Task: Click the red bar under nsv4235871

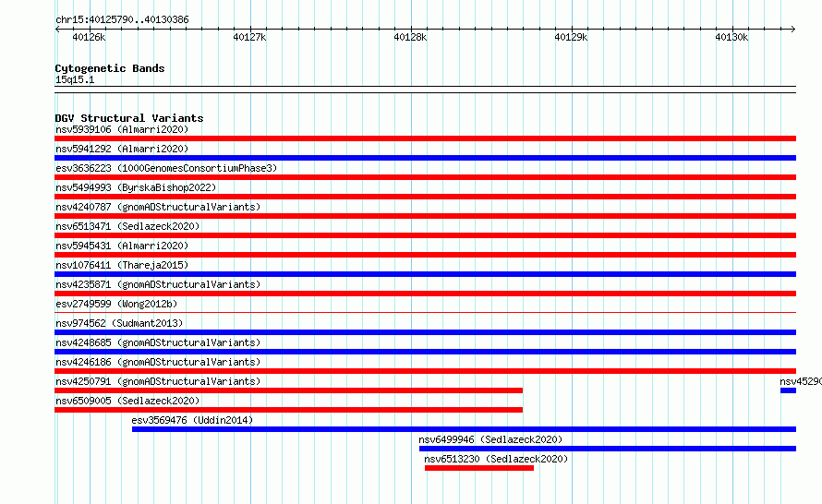Action: click(x=425, y=294)
